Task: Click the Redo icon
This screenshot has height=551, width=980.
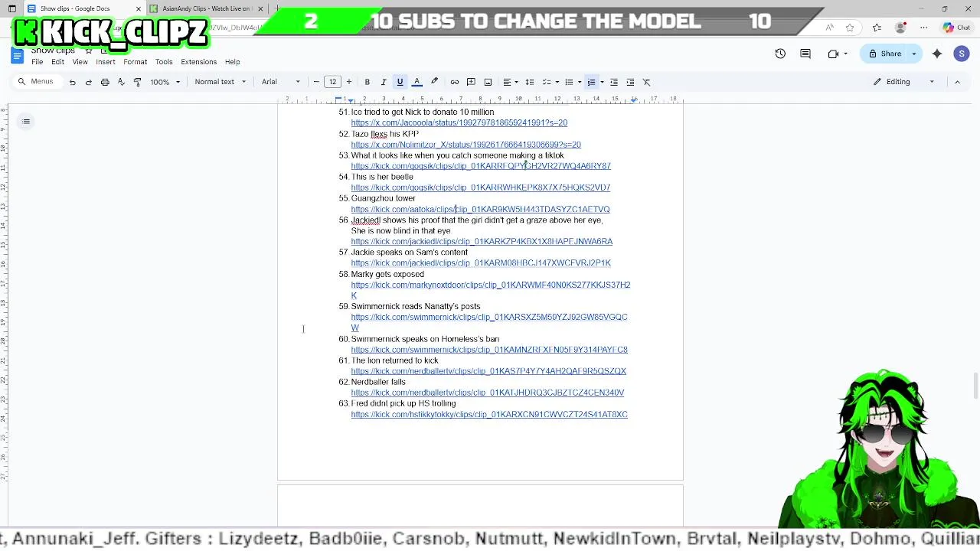Action: coord(88,82)
